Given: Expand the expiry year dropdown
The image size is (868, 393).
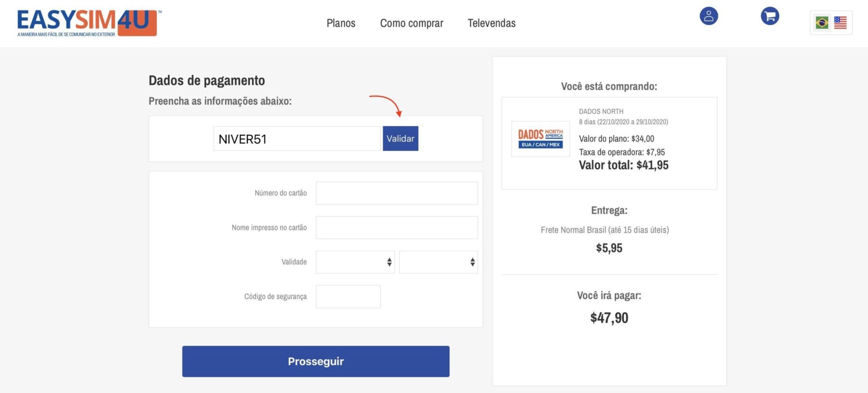Looking at the screenshot, I should coord(438,262).
